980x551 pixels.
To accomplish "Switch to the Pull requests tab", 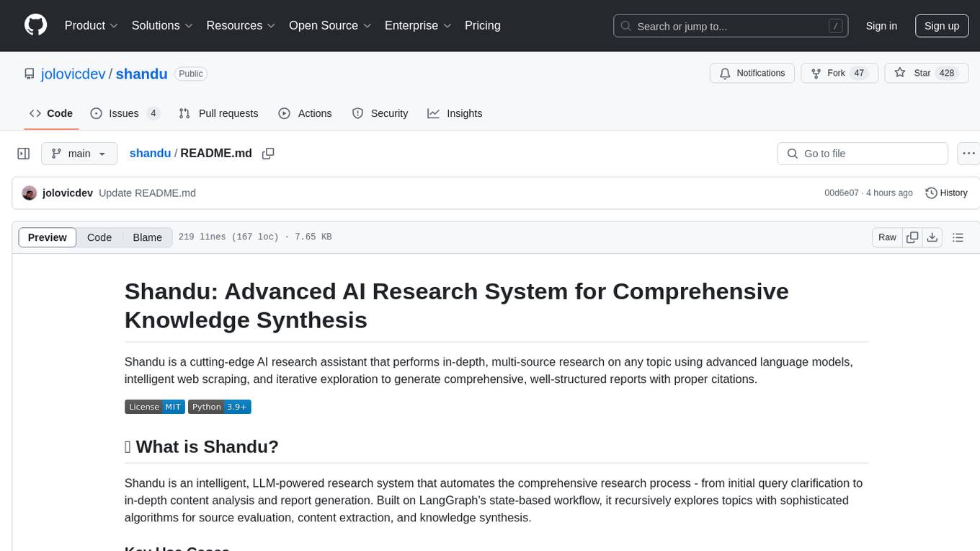I will 218,113.
